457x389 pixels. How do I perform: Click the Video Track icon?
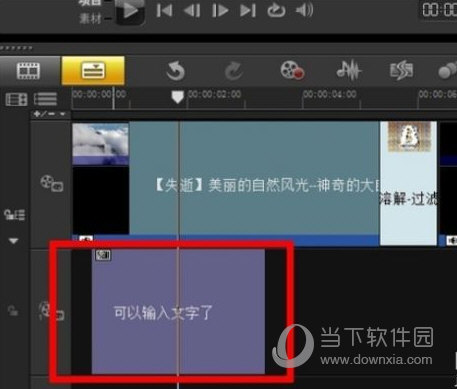pyautogui.click(x=52, y=183)
